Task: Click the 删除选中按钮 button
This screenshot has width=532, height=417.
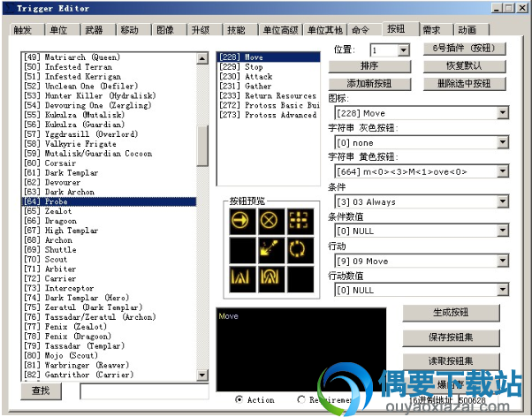Action: (x=464, y=83)
